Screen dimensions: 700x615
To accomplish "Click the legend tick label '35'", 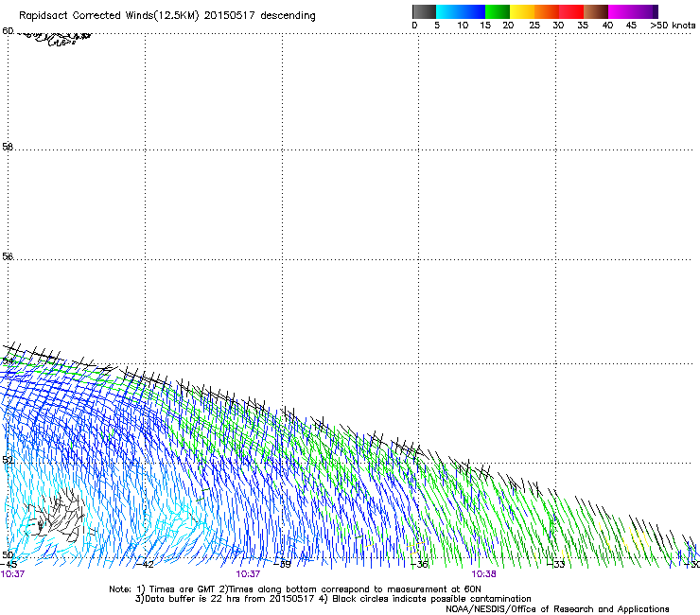I will point(583,26).
